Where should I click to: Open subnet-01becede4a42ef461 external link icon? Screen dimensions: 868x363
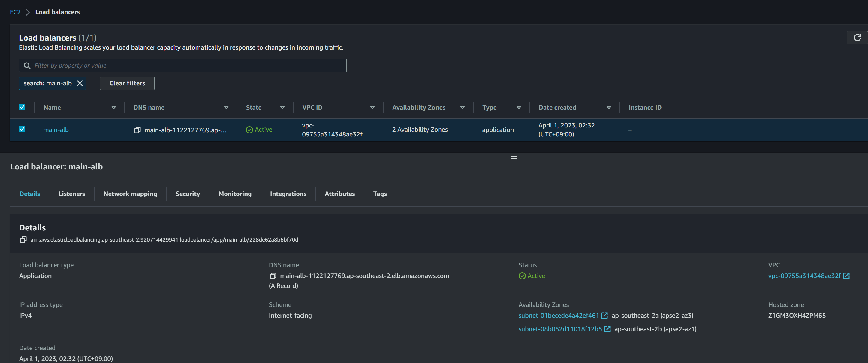tap(604, 316)
